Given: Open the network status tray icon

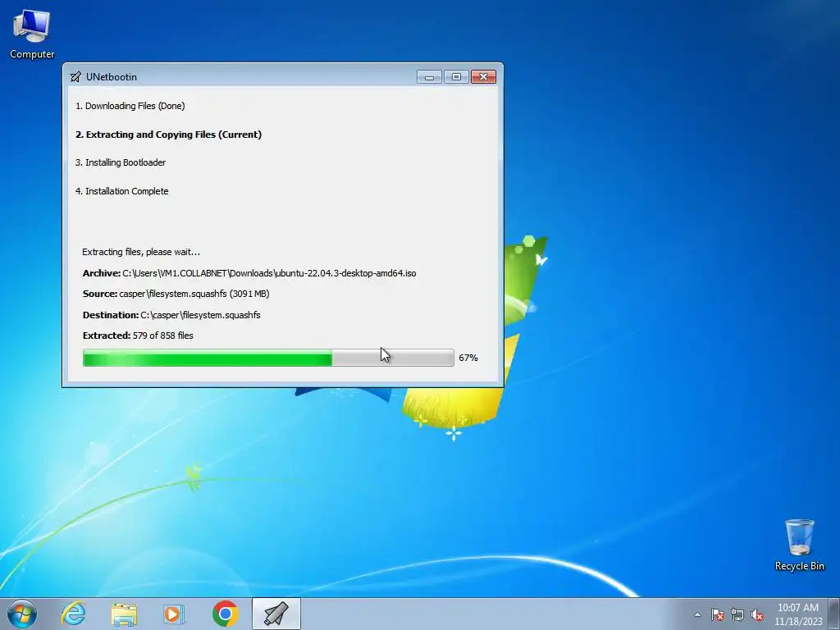Looking at the screenshot, I should [737, 614].
